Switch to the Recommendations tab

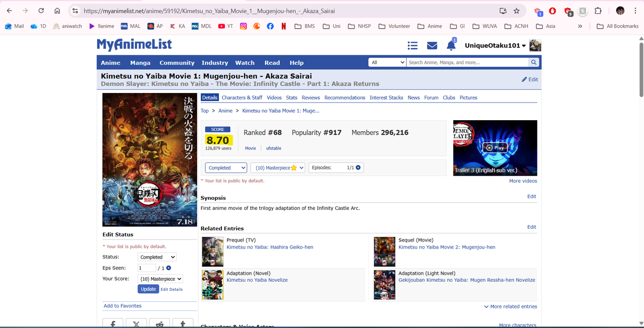(x=345, y=98)
